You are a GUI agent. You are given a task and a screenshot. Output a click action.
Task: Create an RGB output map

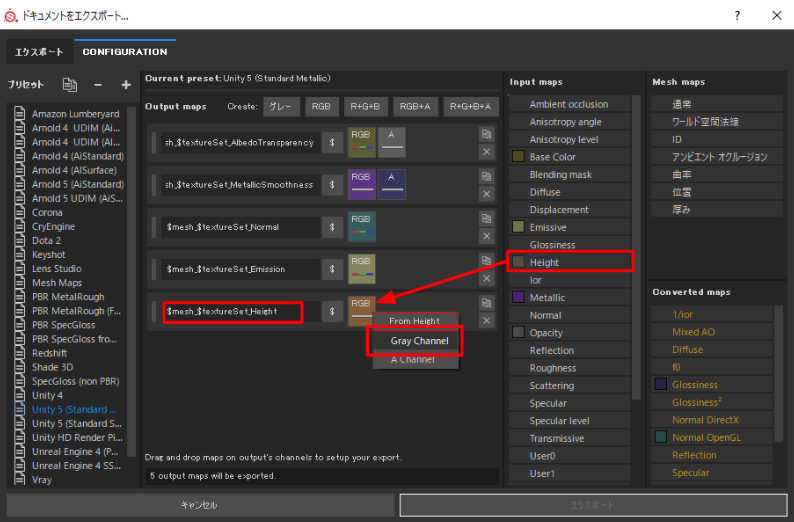coord(321,106)
